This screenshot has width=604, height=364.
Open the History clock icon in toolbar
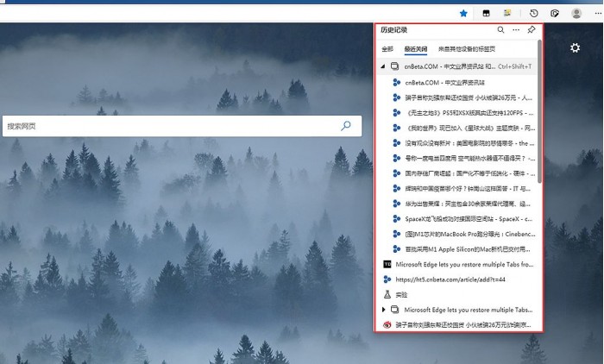534,13
